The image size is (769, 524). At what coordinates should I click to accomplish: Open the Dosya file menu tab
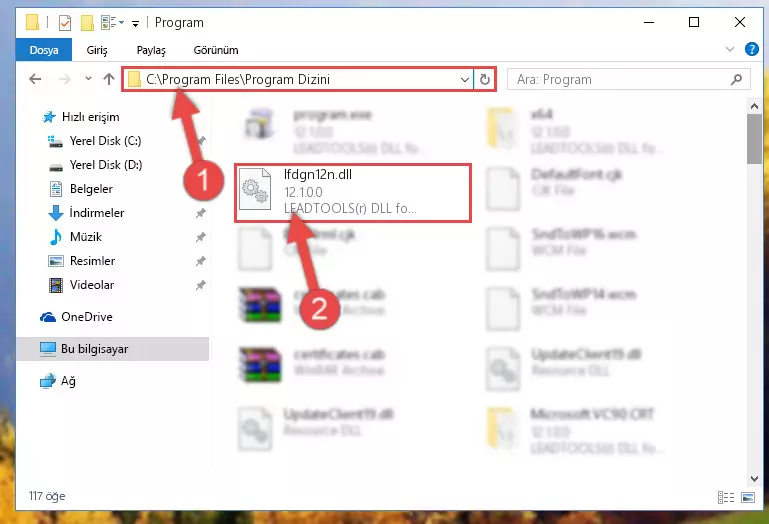coord(44,50)
